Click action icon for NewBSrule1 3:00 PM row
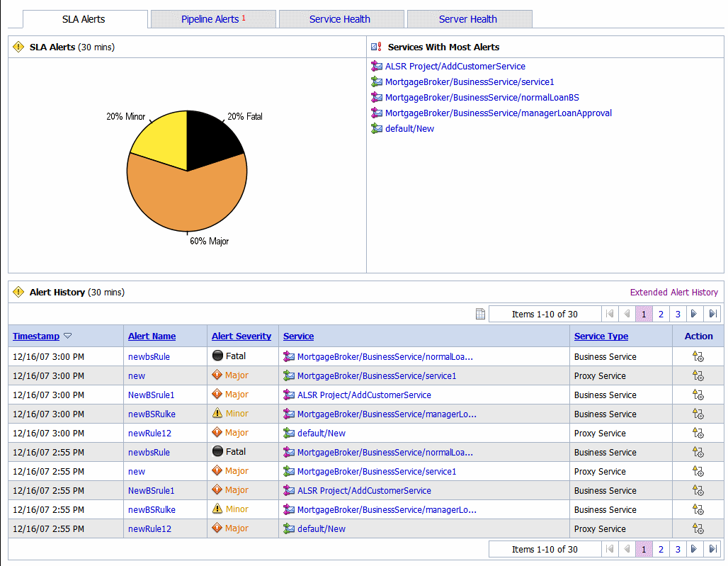Image resolution: width=728 pixels, height=566 pixels. [698, 395]
